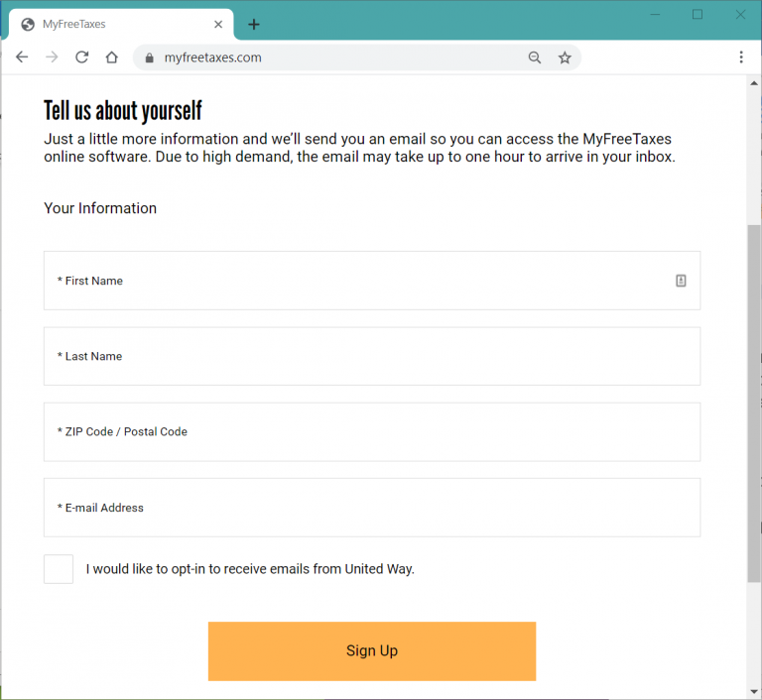Open the Chrome three-dot menu
The image size is (762, 700).
(x=740, y=58)
